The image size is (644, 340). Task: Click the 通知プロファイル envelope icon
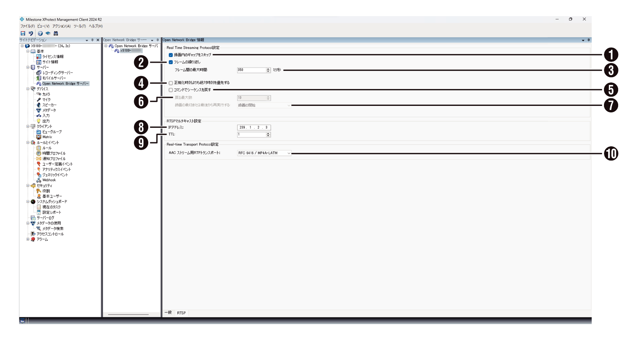coord(39,158)
